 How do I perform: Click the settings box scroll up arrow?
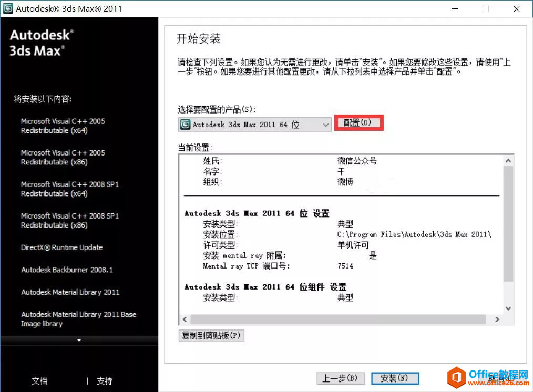[508, 161]
